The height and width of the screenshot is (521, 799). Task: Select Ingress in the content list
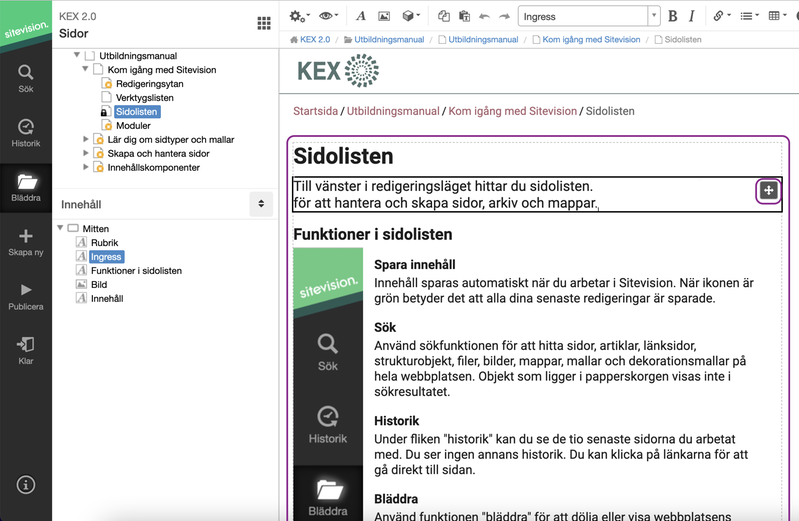tap(106, 257)
